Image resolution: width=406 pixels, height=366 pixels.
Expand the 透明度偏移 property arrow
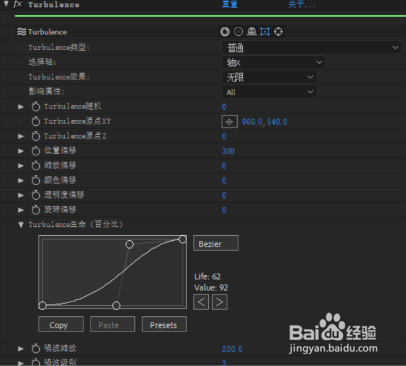tap(21, 195)
